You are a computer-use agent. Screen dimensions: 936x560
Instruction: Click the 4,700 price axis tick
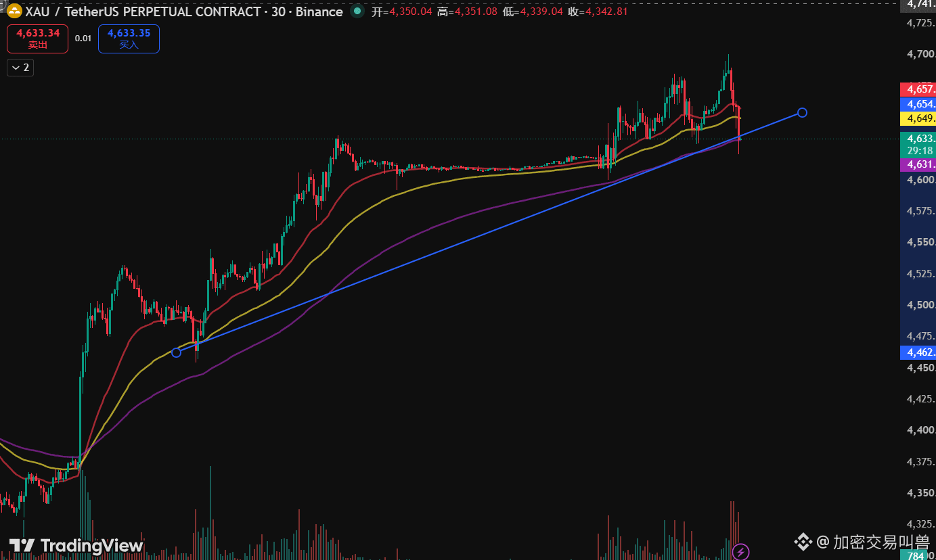coord(921,54)
